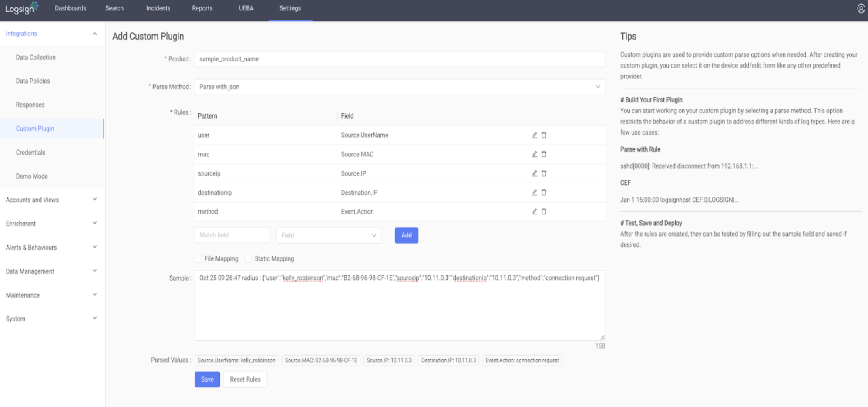Edit the user rule pencil icon
The width and height of the screenshot is (868, 407).
(534, 135)
